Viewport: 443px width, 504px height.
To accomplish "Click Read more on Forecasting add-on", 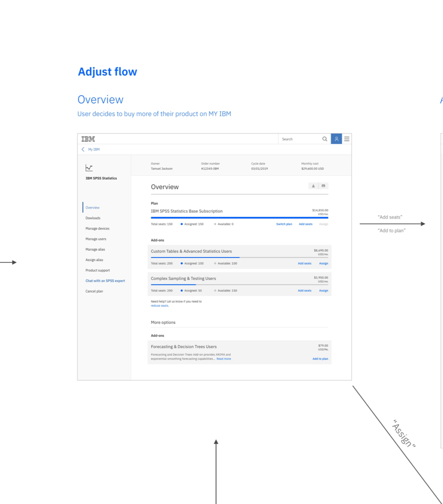I will [223, 359].
